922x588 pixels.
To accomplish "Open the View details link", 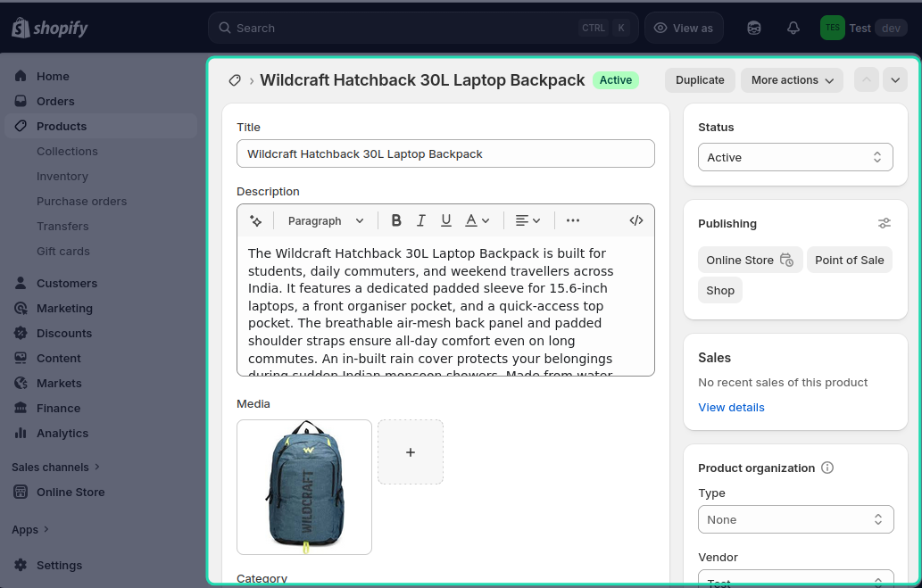I will [x=731, y=408].
